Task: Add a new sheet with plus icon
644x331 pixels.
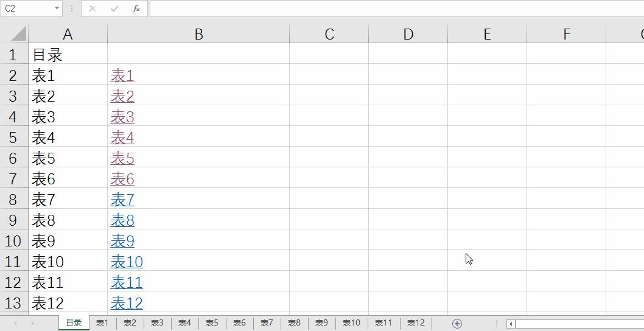Action: (457, 323)
